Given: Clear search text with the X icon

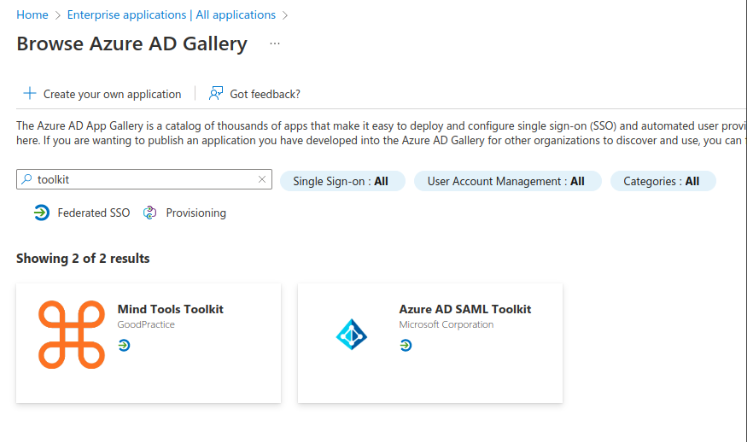Looking at the screenshot, I should pyautogui.click(x=262, y=180).
